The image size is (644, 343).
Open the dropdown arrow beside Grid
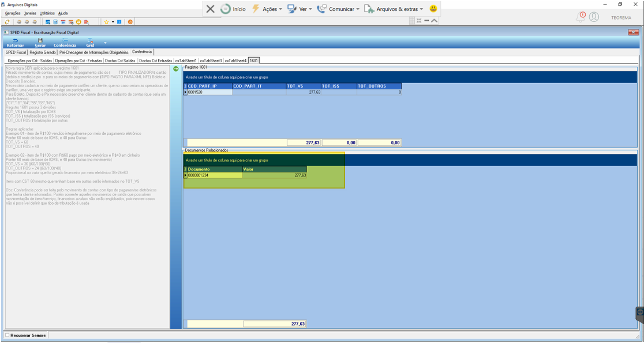105,43
